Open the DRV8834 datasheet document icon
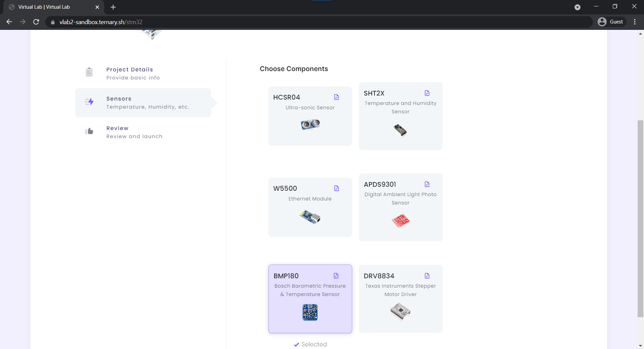 [x=427, y=276]
